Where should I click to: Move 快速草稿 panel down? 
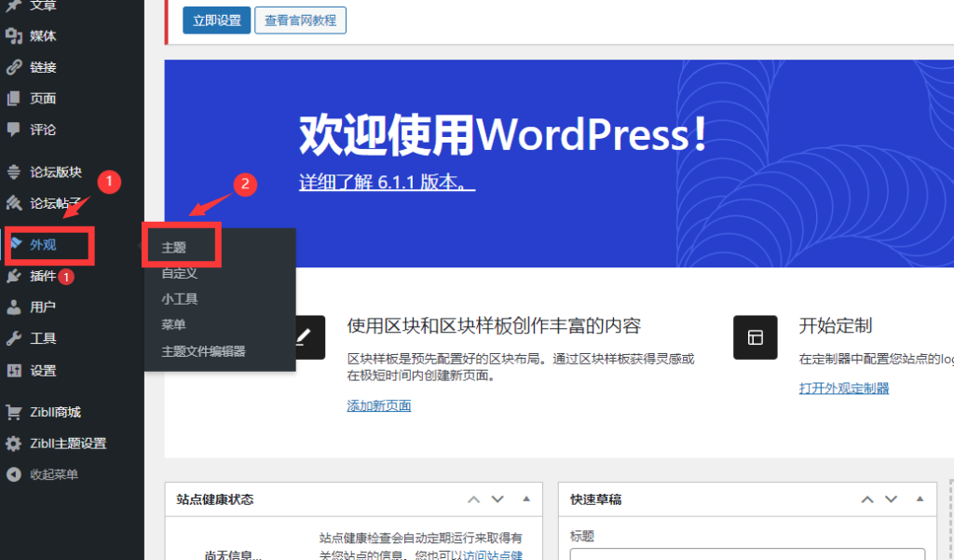pos(892,499)
